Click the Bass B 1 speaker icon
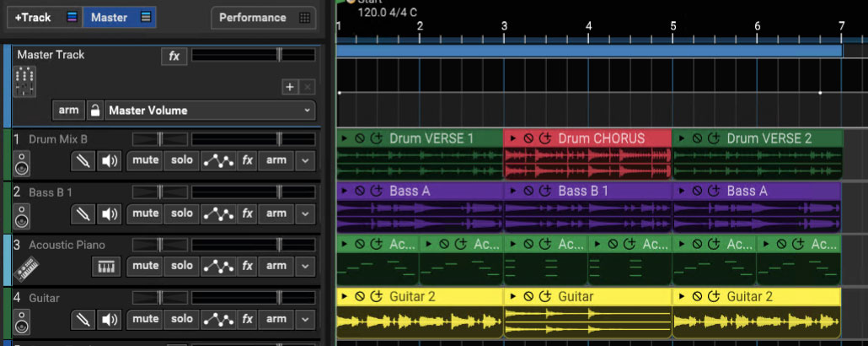The width and height of the screenshot is (868, 346). click(22, 218)
